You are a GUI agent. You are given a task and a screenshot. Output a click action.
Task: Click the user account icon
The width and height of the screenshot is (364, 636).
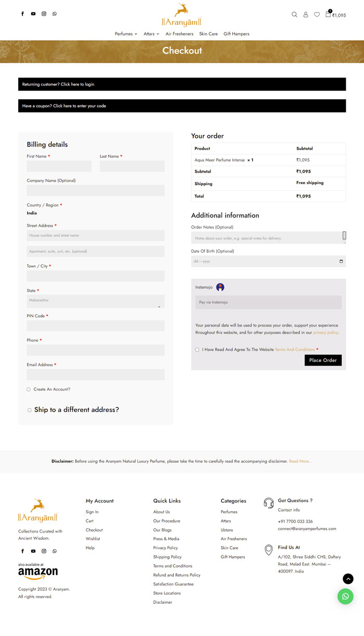tap(306, 15)
